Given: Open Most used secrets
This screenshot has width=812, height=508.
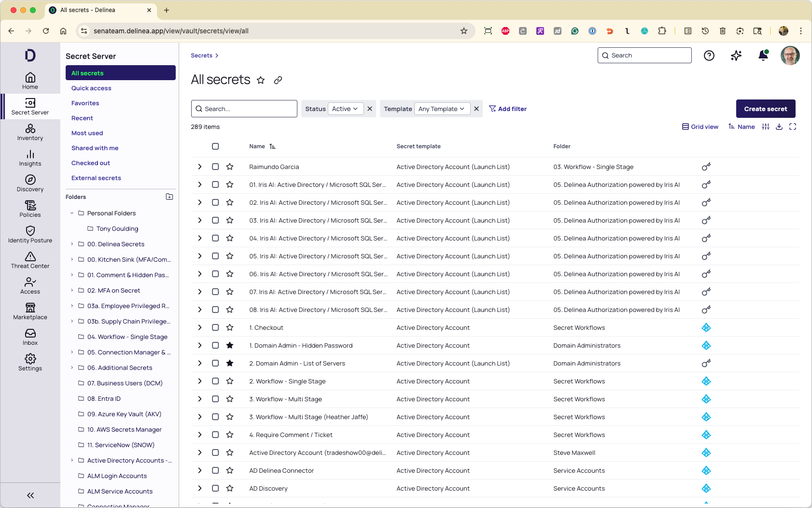Looking at the screenshot, I should [x=87, y=133].
